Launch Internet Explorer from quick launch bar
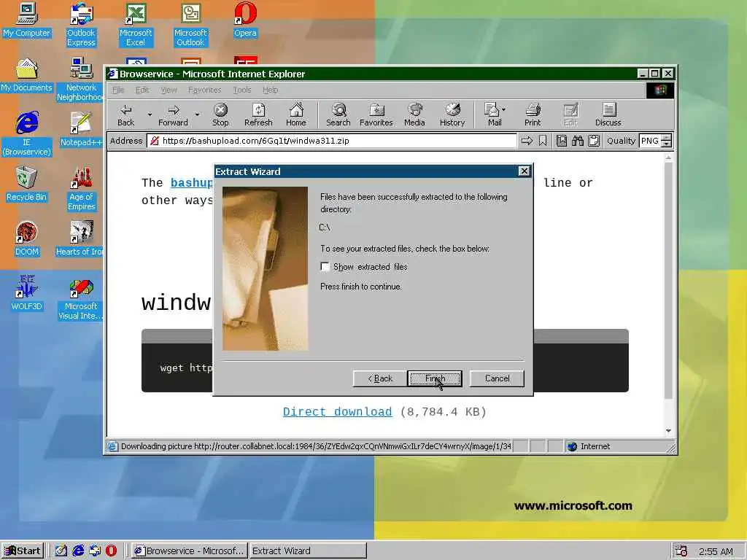Screen dimensions: 747x560 coord(78,551)
